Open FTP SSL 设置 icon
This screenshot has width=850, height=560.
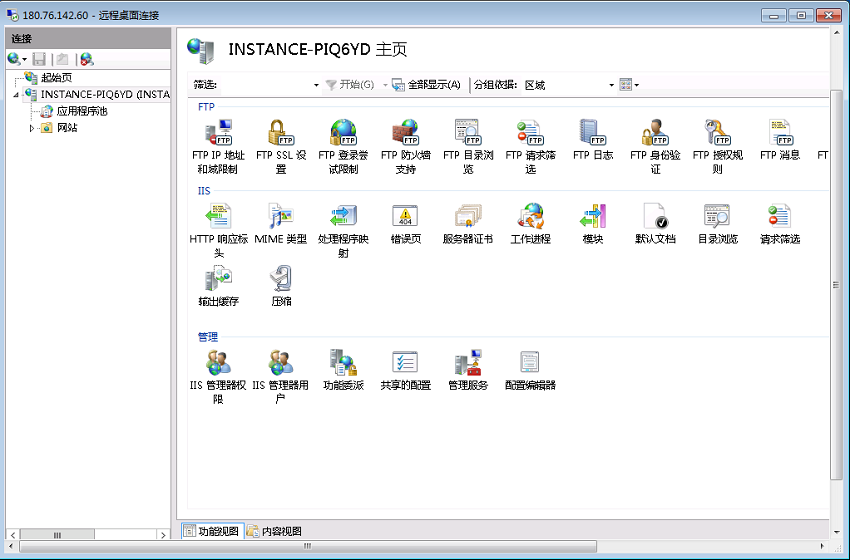281,147
